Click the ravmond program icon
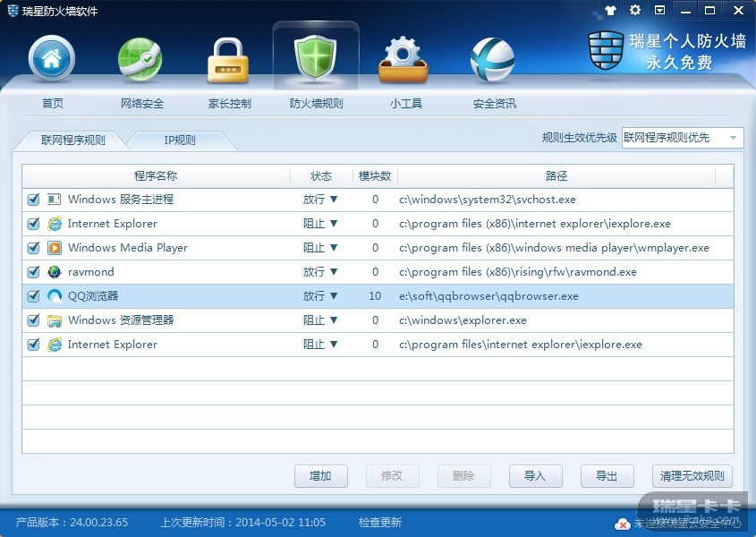 pos(55,272)
